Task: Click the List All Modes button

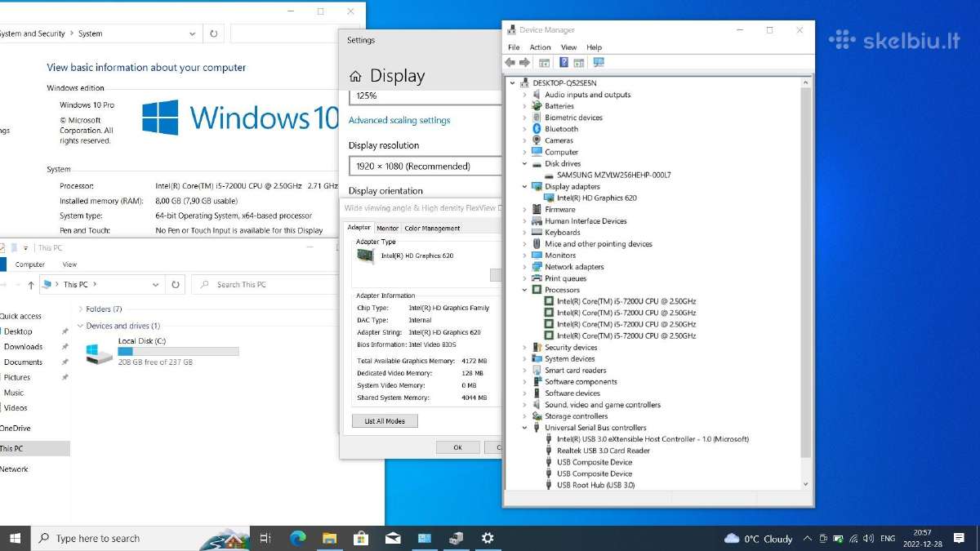Action: 385,421
